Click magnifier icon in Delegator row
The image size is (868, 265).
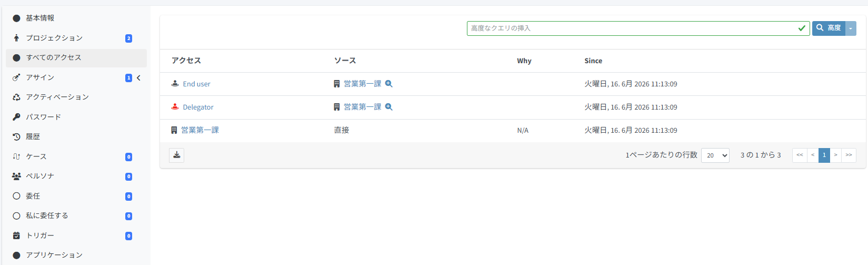tap(389, 107)
